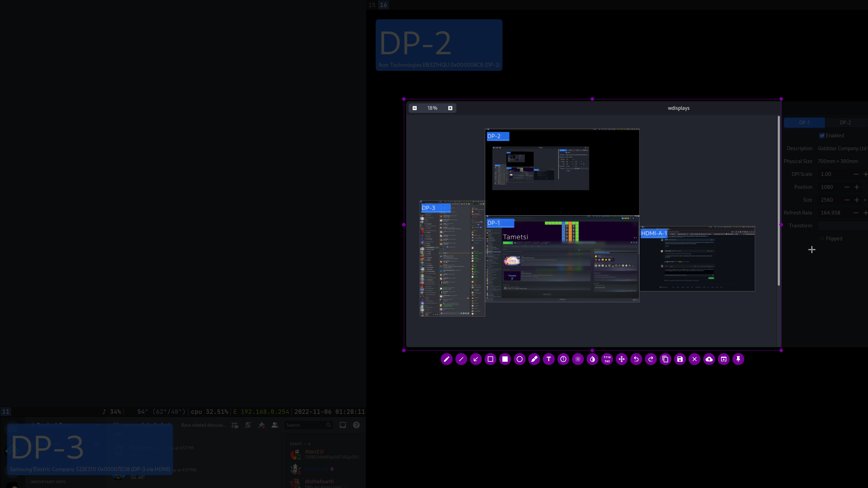This screenshot has width=868, height=488.
Task: Undo the last annotation
Action: click(636, 359)
